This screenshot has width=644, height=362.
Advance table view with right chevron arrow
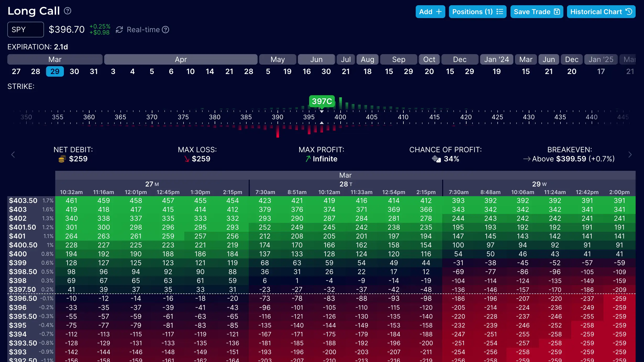pos(631,154)
